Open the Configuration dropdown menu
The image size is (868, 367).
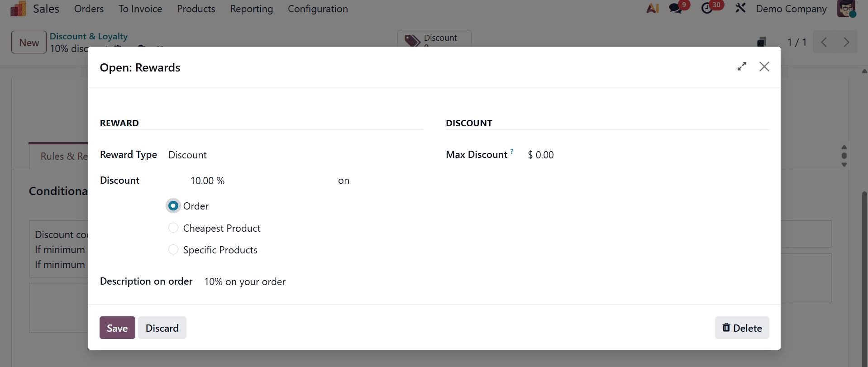point(317,9)
